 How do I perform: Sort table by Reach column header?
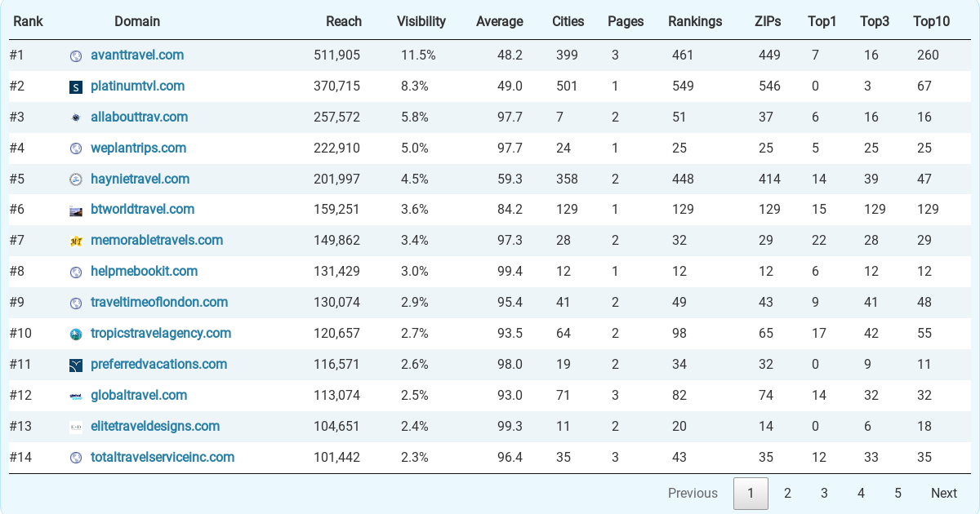coord(344,21)
